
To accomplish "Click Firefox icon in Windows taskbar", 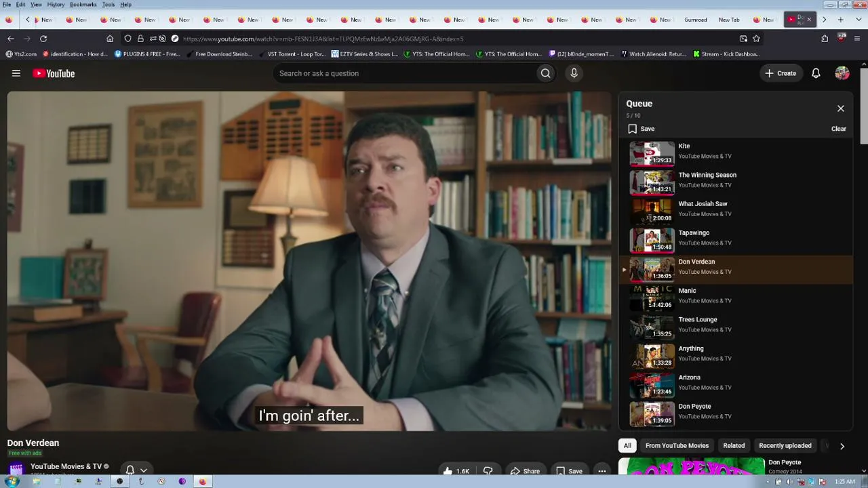I will 202,481.
